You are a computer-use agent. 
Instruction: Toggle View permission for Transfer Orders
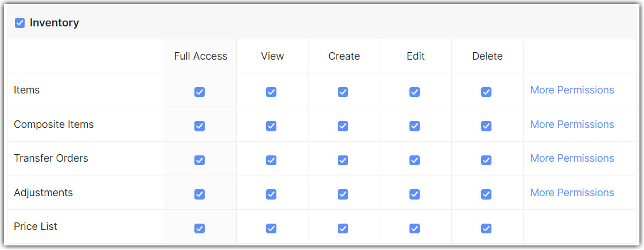pyautogui.click(x=271, y=160)
